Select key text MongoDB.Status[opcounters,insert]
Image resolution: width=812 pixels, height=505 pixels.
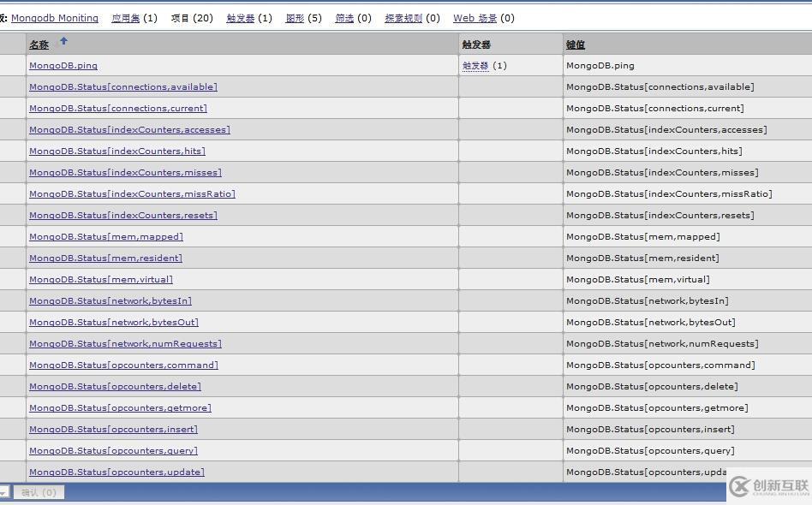pos(650,430)
